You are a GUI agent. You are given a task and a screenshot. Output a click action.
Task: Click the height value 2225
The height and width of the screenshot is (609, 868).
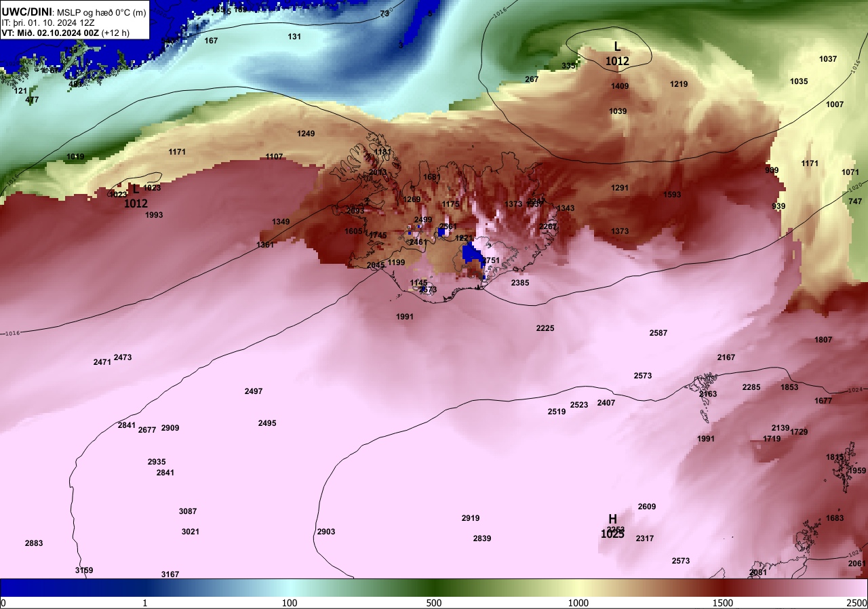point(545,328)
